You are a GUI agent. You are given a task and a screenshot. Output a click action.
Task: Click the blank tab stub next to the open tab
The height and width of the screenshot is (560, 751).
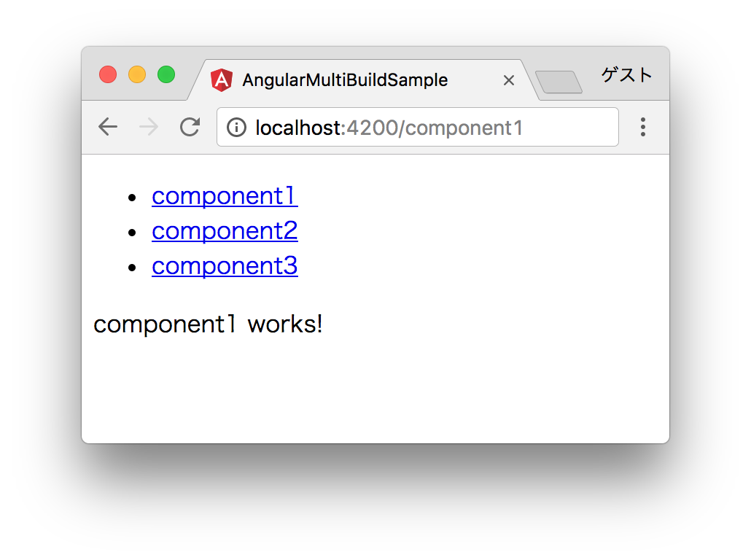coord(558,82)
